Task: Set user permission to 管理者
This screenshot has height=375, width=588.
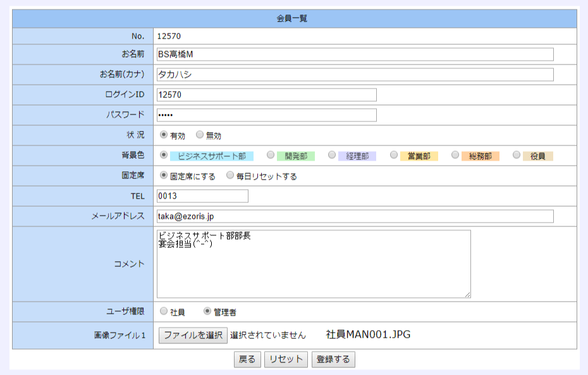Action: click(x=207, y=311)
